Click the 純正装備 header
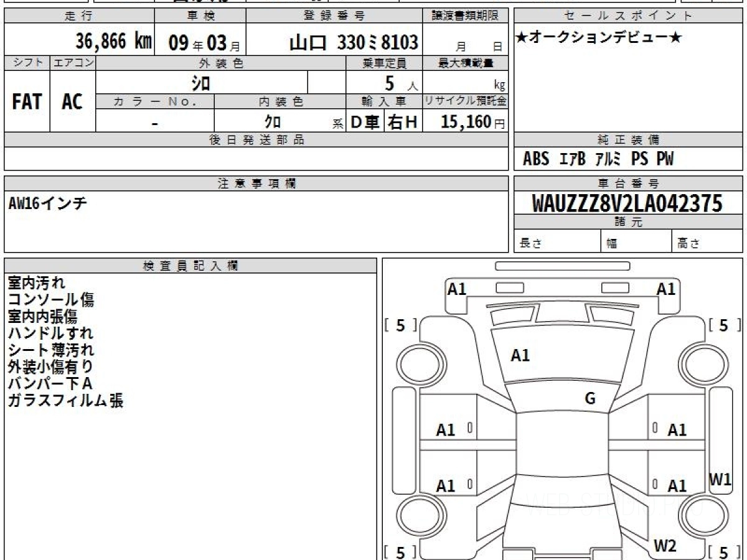The width and height of the screenshot is (747, 560). tap(628, 140)
